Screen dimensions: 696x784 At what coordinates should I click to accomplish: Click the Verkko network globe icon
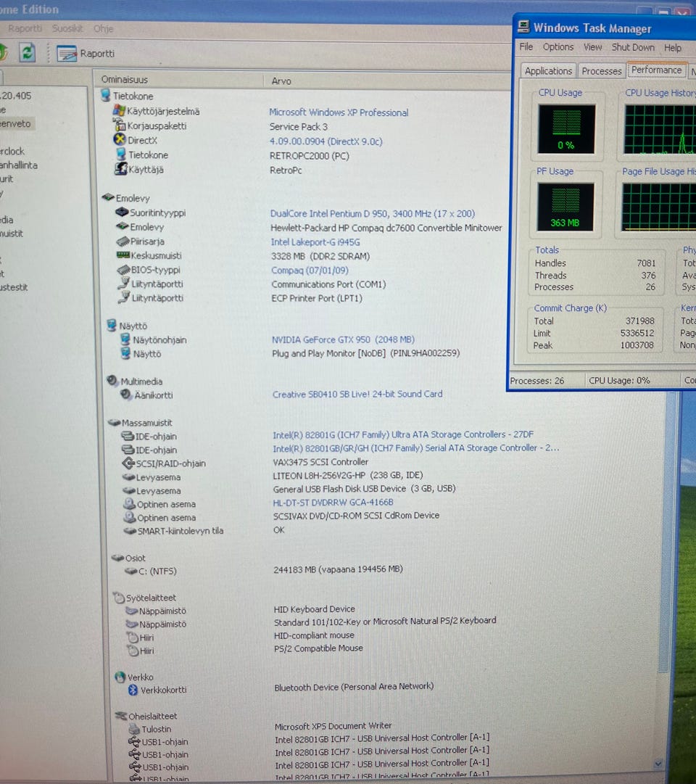click(x=120, y=677)
